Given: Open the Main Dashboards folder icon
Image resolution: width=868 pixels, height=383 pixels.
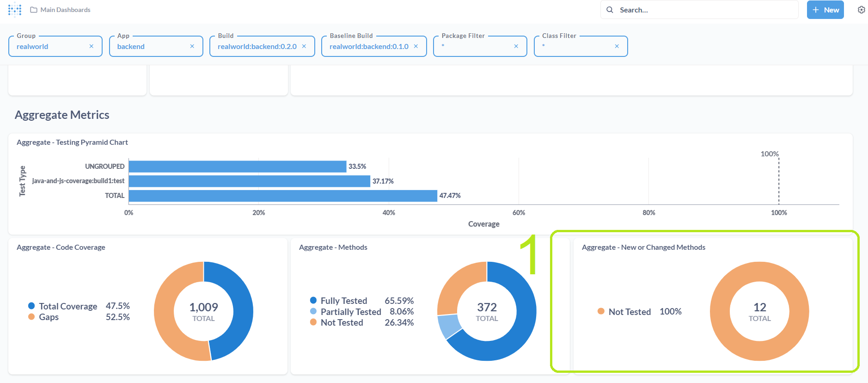Looking at the screenshot, I should tap(34, 10).
